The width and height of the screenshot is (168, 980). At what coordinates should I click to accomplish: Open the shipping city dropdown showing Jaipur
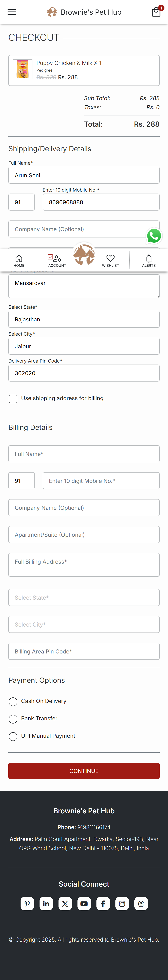(84, 346)
